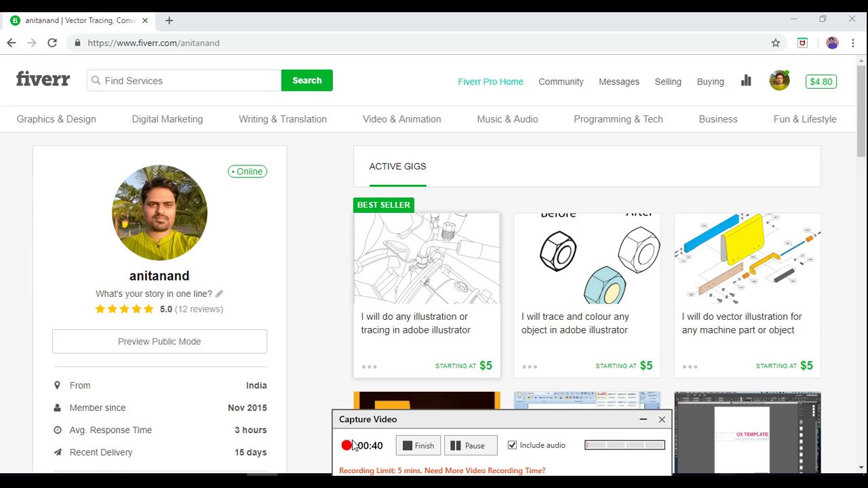
Task: Click the Online status badge
Action: [248, 171]
